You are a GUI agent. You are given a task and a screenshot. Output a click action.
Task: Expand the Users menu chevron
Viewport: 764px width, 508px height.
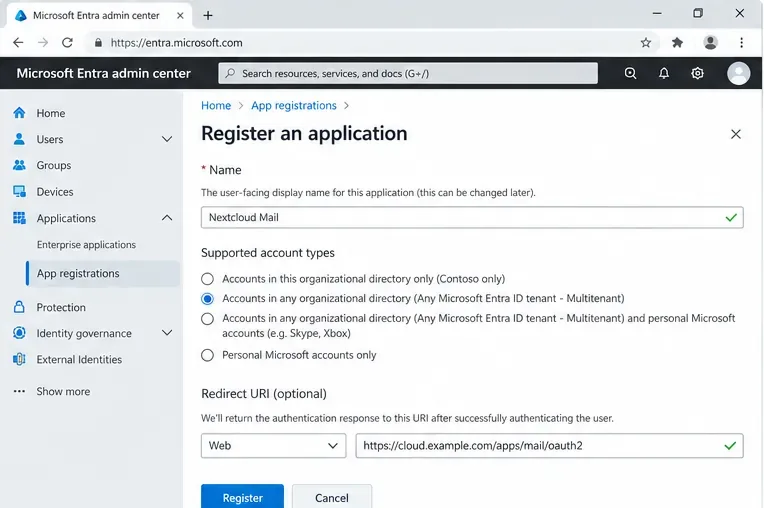pyautogui.click(x=167, y=139)
